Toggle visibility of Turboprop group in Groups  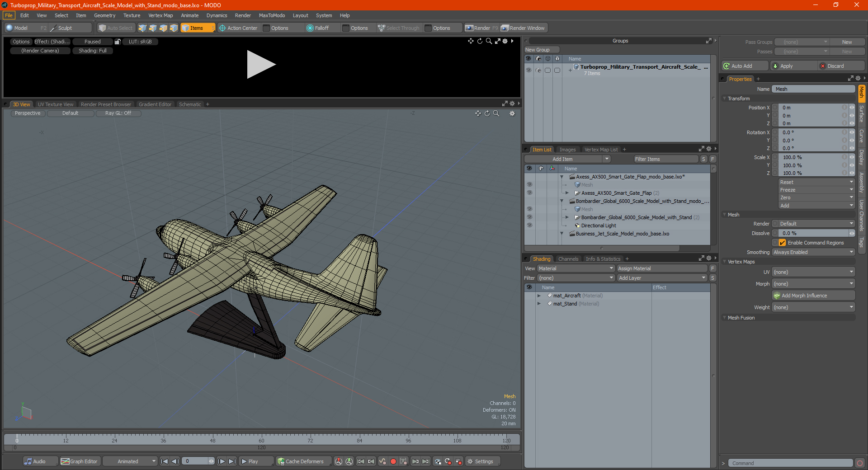pyautogui.click(x=528, y=70)
